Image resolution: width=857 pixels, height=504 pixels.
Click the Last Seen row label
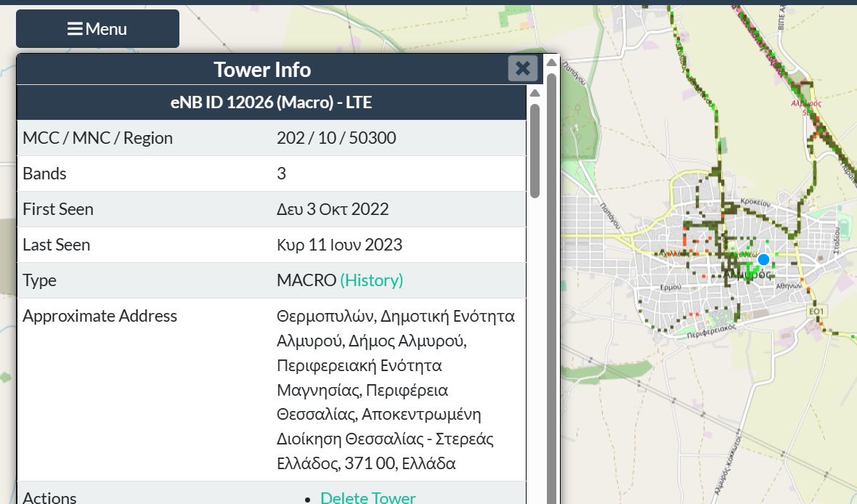tap(57, 245)
